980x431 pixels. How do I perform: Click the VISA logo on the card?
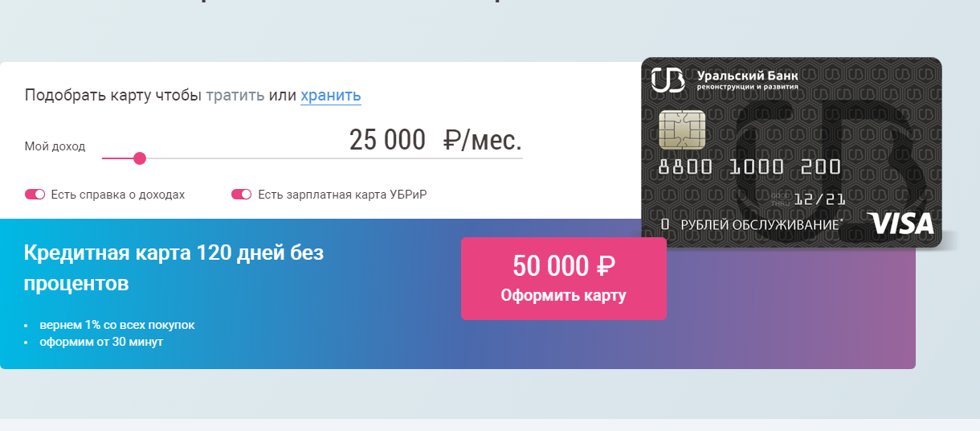(x=901, y=224)
